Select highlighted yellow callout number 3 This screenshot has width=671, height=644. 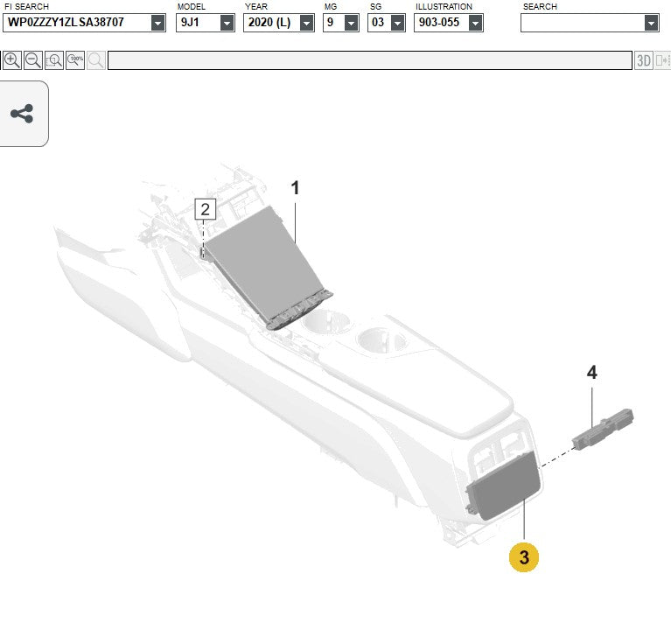pos(524,556)
